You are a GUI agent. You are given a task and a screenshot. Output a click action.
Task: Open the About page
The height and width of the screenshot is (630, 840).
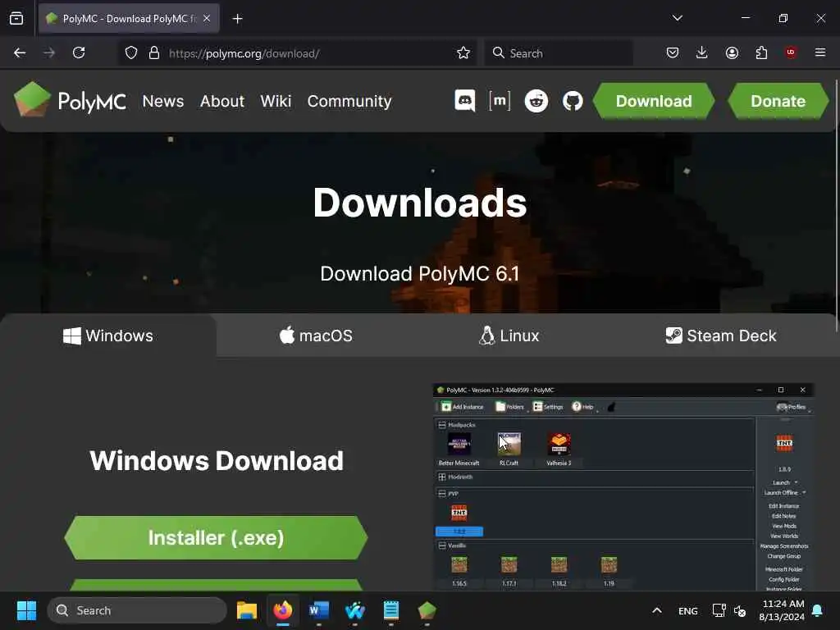pyautogui.click(x=221, y=101)
